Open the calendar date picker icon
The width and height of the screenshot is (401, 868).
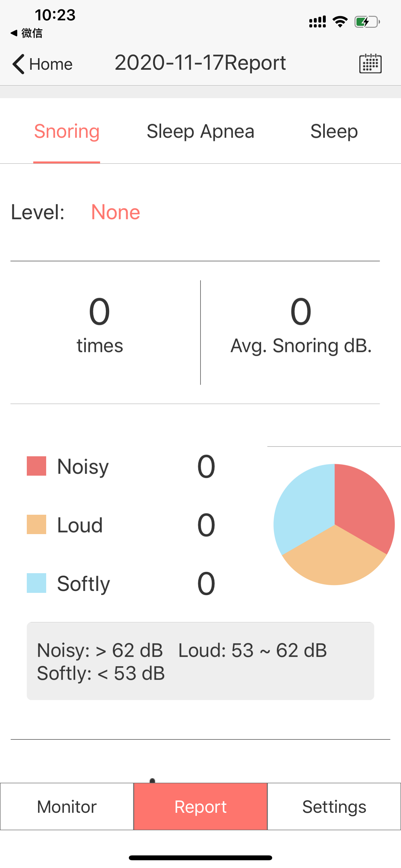pos(370,63)
